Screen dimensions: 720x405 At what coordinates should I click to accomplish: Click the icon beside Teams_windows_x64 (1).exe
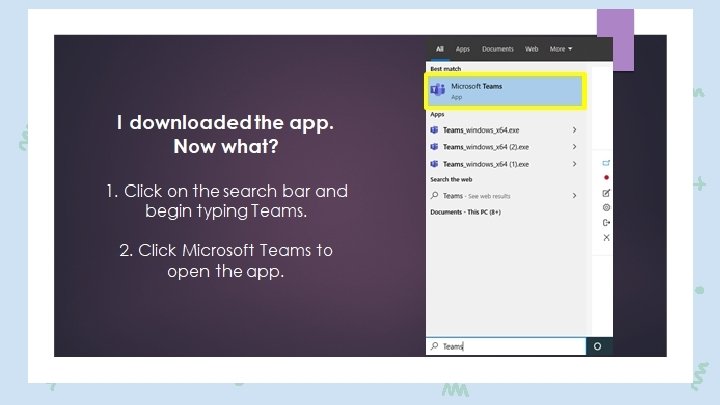(x=434, y=164)
